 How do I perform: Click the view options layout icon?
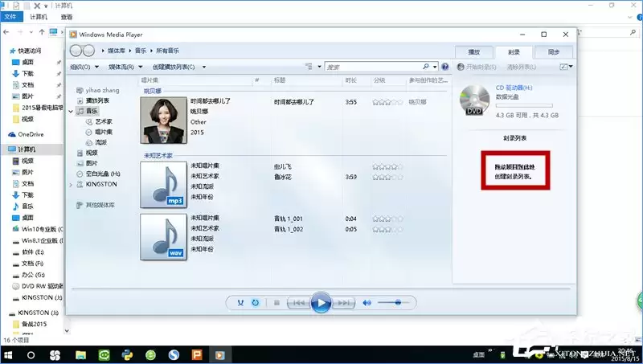click(309, 67)
